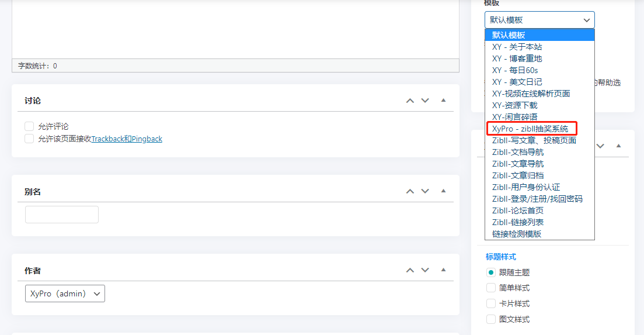644x335 pixels.
Task: Move the 讨论 panel down
Action: [x=425, y=101]
